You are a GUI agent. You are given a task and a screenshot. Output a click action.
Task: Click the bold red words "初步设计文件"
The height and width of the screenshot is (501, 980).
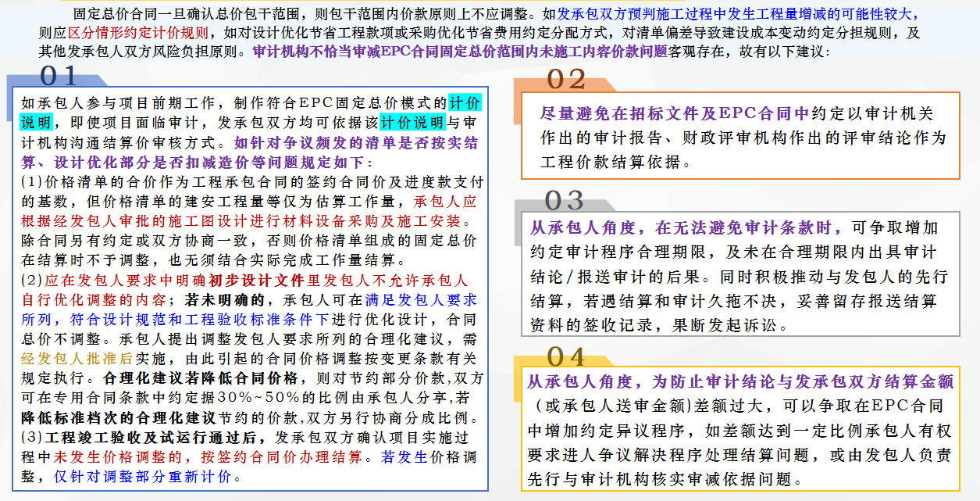pos(257,280)
